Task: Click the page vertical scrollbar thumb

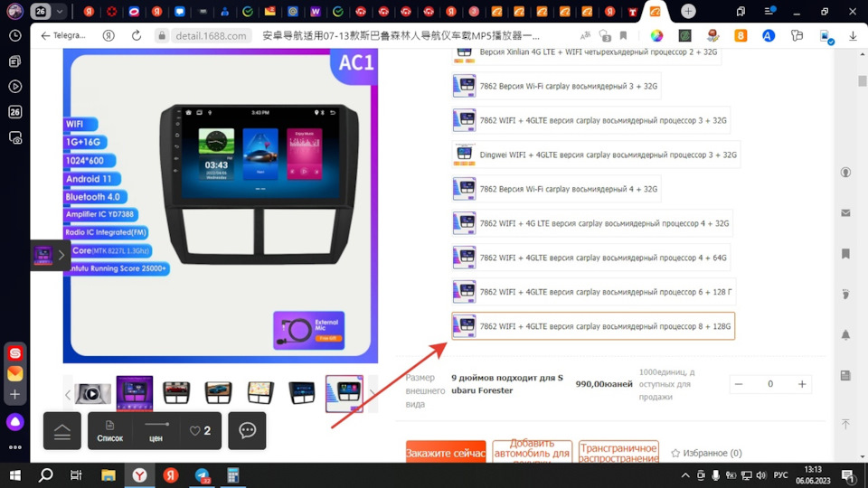Action: (862, 81)
